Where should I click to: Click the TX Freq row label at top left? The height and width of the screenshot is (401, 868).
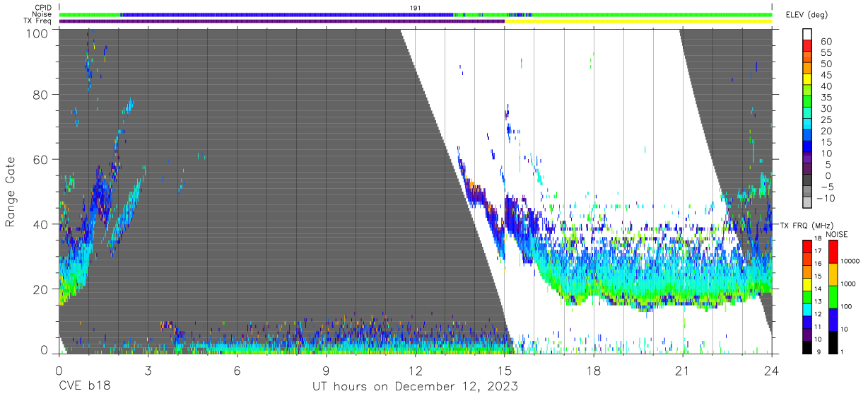click(37, 21)
